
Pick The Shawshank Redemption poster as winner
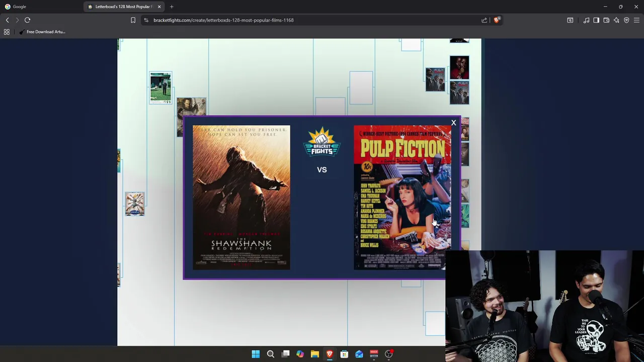click(242, 198)
